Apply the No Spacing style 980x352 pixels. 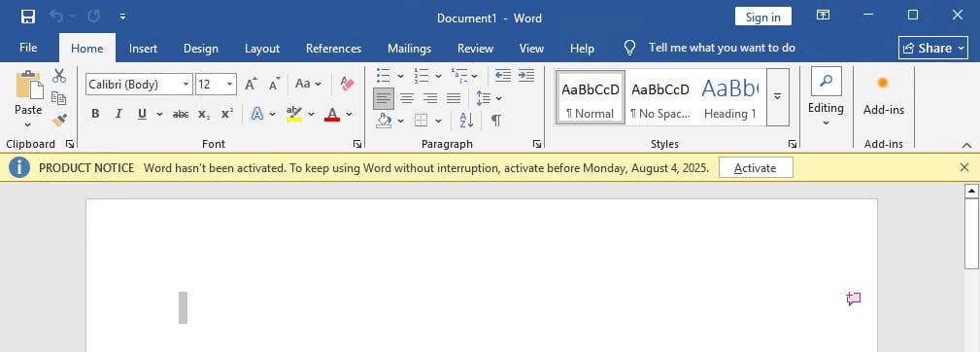(660, 97)
